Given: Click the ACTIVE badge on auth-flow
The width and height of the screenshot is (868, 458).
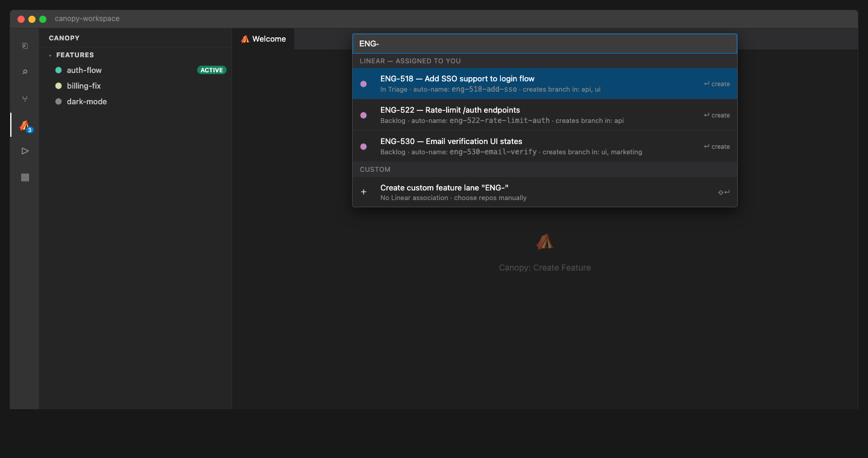Looking at the screenshot, I should (x=212, y=70).
